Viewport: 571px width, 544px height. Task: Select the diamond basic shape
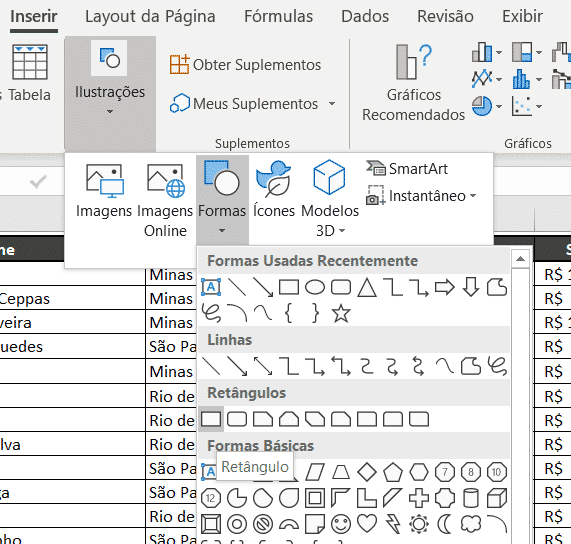click(367, 472)
